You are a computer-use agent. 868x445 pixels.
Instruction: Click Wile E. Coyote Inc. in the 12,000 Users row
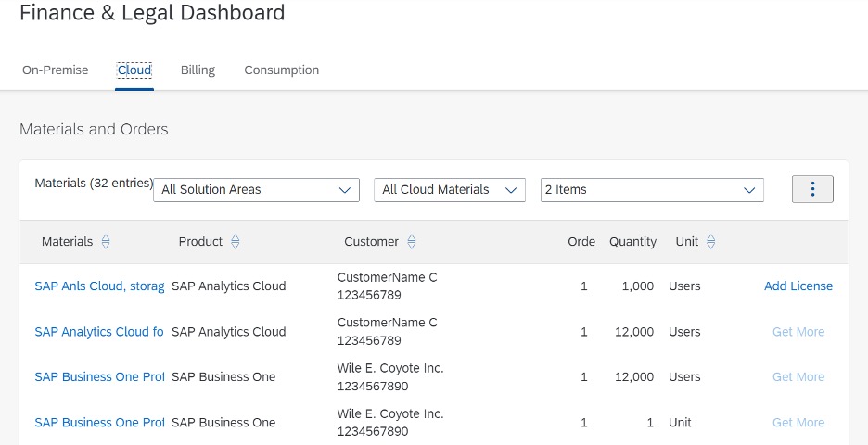pyautogui.click(x=390, y=368)
